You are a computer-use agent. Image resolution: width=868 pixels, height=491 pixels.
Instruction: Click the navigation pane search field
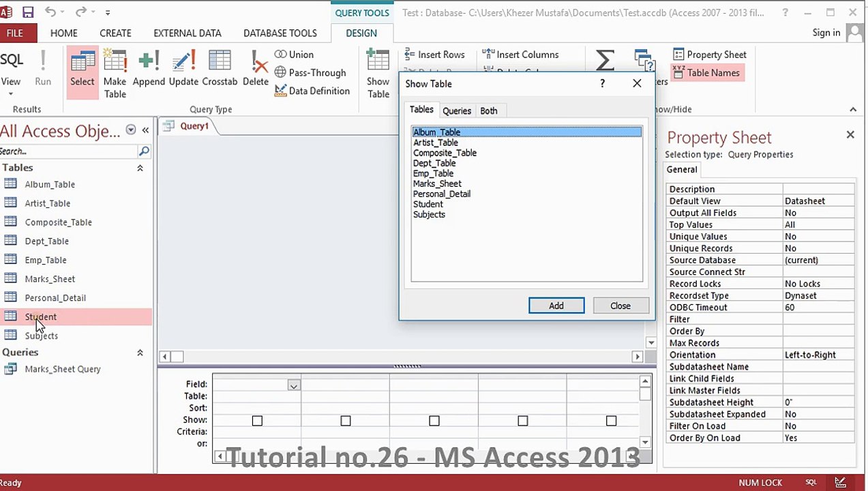68,151
